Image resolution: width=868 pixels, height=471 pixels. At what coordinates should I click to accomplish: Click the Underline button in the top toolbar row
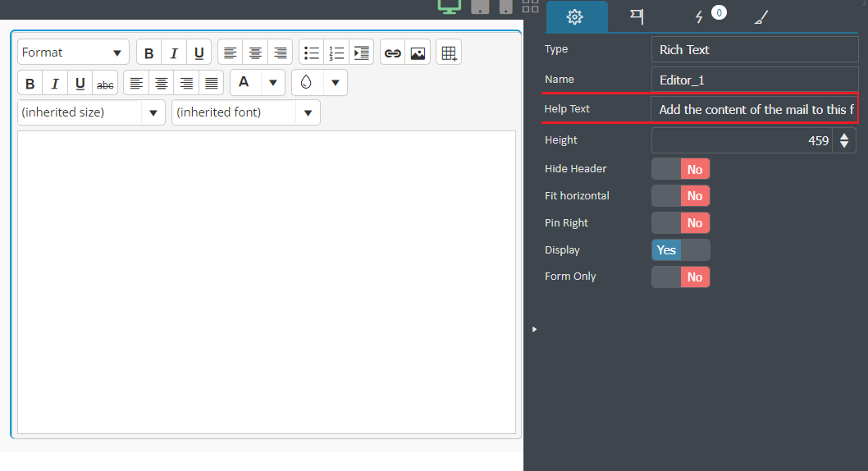tap(199, 53)
